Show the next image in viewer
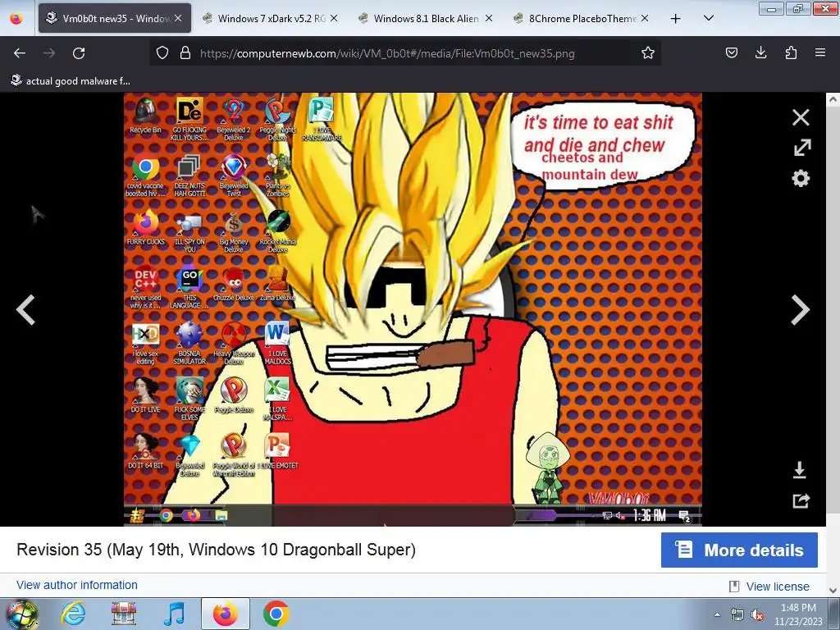 801,309
